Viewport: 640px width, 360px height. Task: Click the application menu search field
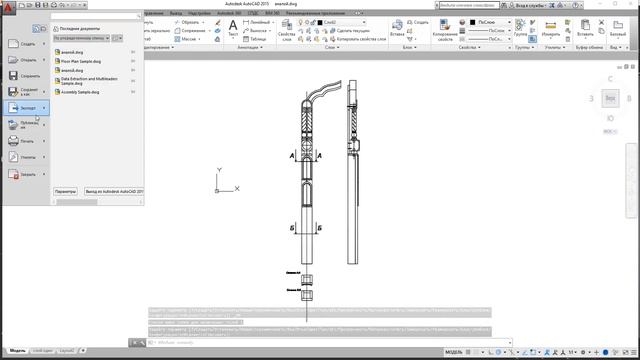(96, 16)
